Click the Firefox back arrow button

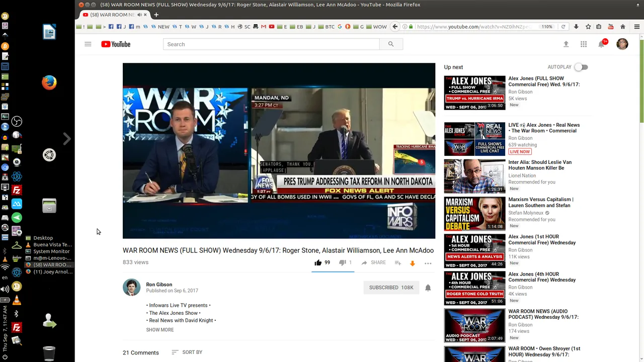[x=395, y=27]
